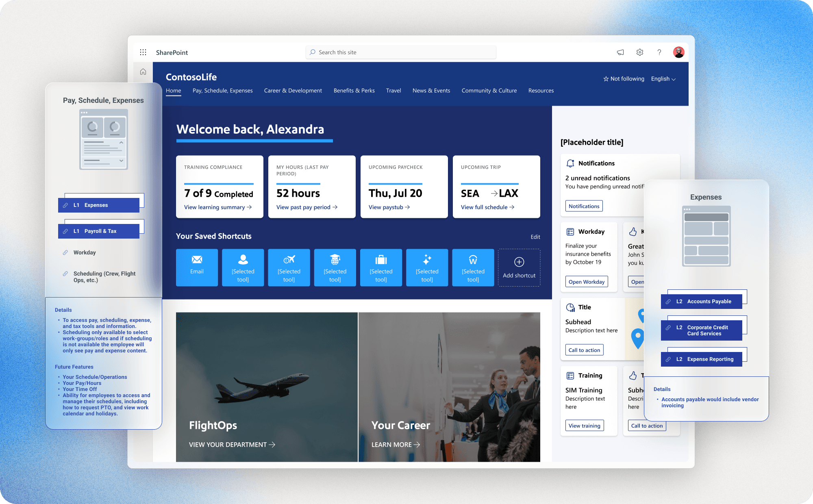The image size is (813, 504).
Task: Open the Resources menu item
Action: click(541, 91)
